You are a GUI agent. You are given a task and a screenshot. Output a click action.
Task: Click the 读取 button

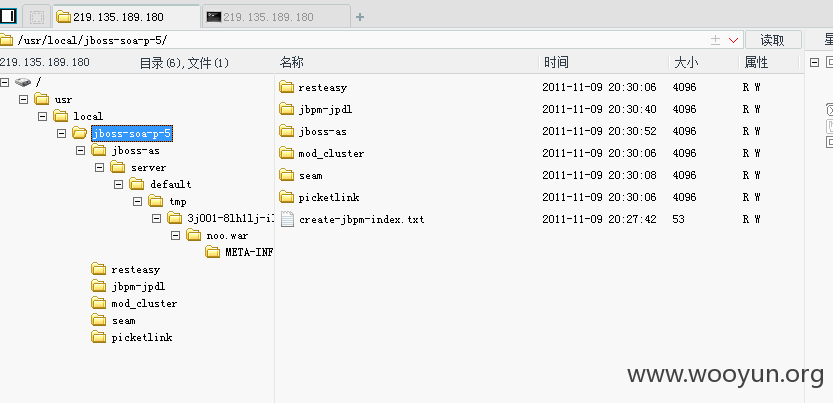pyautogui.click(x=773, y=40)
